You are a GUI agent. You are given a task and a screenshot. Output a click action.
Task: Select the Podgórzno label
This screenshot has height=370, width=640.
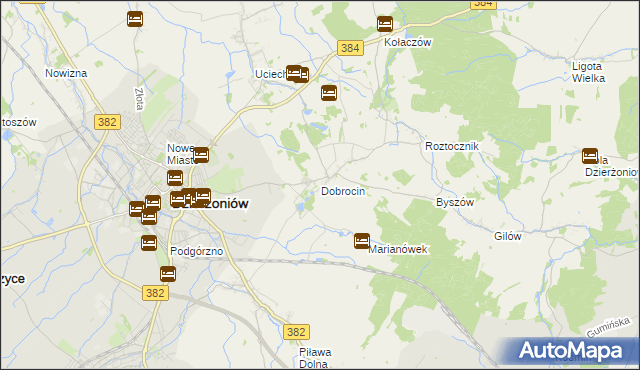point(197,251)
